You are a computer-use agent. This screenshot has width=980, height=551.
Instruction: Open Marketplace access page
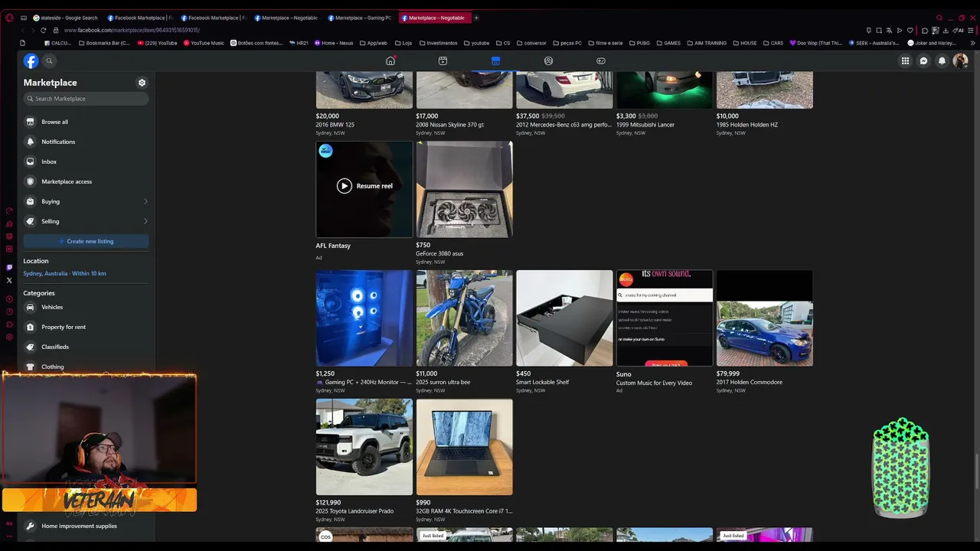86,181
